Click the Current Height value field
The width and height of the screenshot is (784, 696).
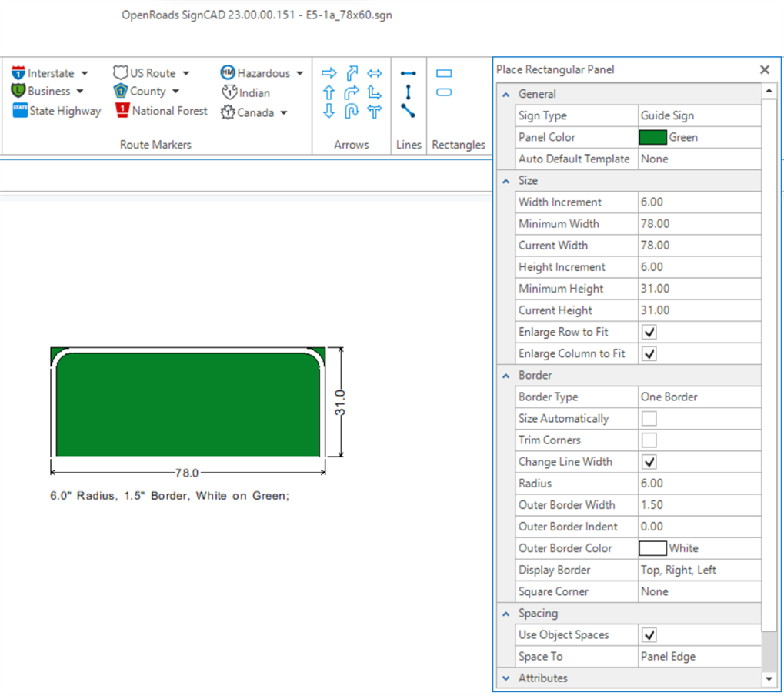(x=699, y=310)
